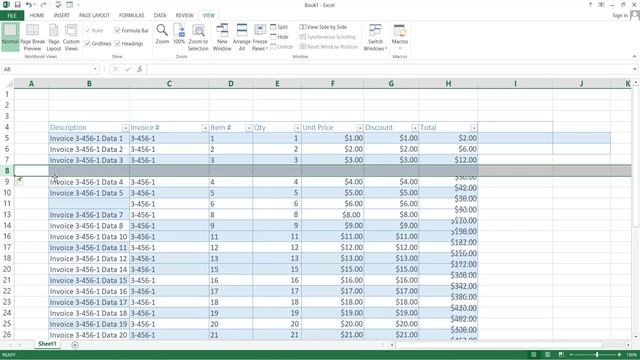Open the FILE tab
Image resolution: width=640 pixels, height=360 pixels.
click(12, 16)
